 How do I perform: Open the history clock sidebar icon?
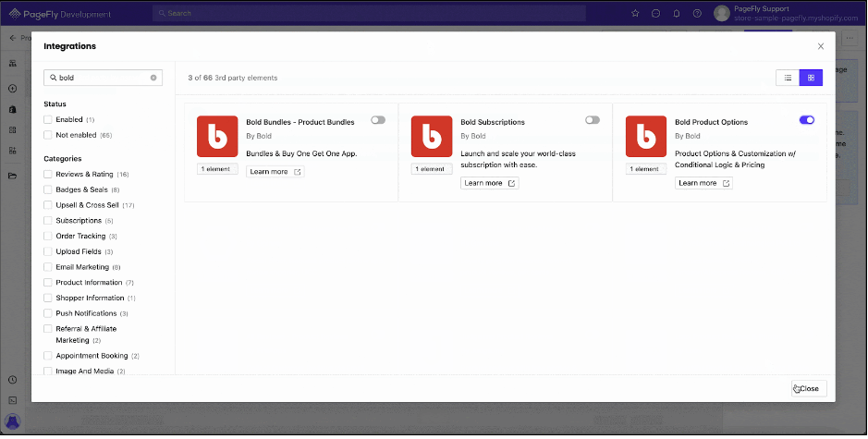tap(13, 380)
